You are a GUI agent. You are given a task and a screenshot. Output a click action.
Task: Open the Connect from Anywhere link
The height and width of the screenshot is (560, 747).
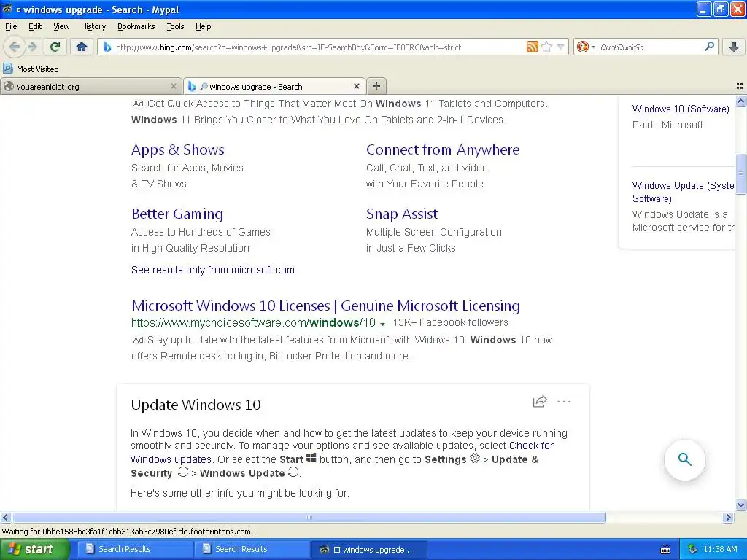click(x=443, y=149)
